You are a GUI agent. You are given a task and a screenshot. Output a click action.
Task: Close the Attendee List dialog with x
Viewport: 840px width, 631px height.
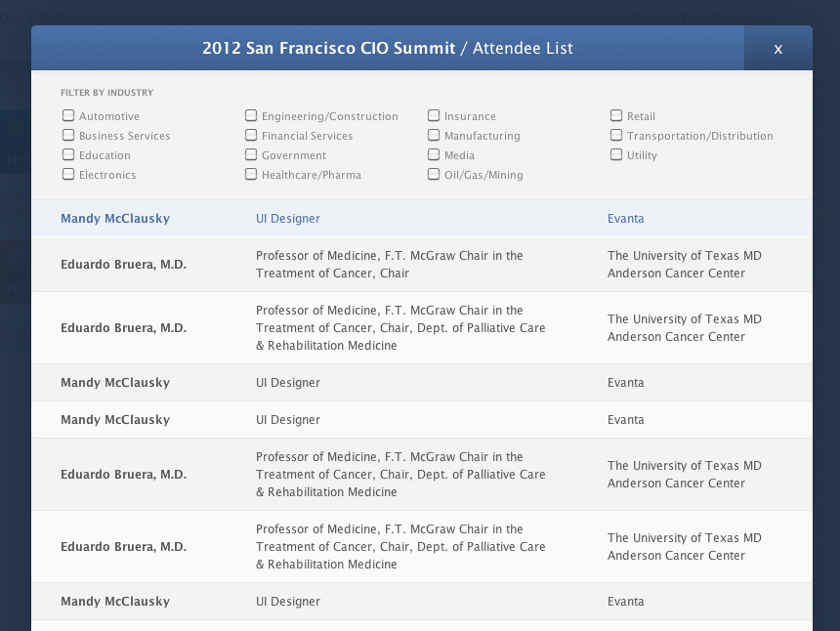[777, 48]
